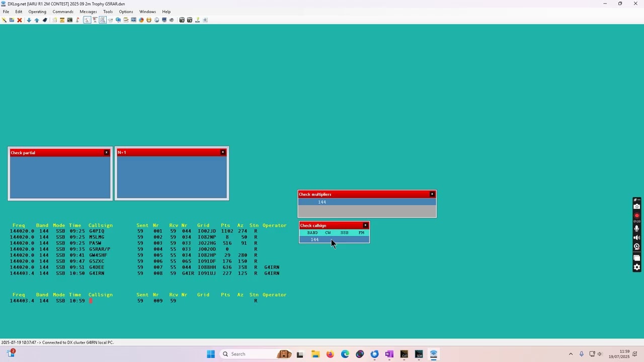Screen dimensions: 644x362
Task: Open the Edit menu
Action: [x=19, y=12]
